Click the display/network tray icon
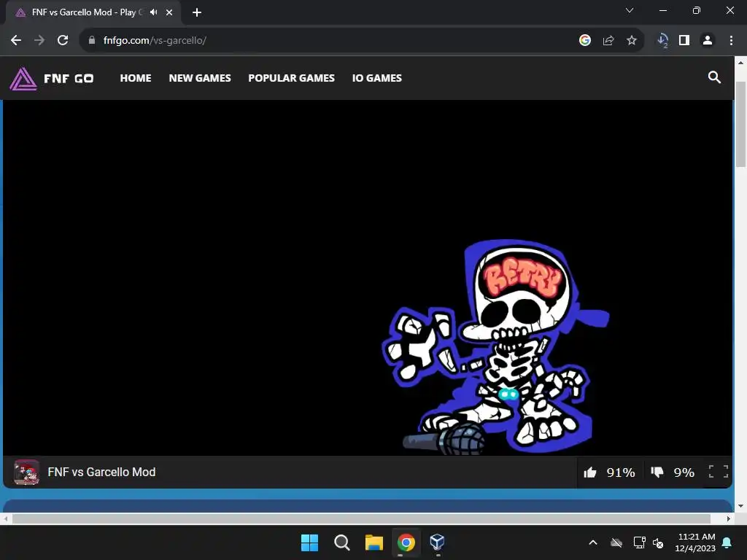Viewport: 747px width, 560px height. point(639,542)
